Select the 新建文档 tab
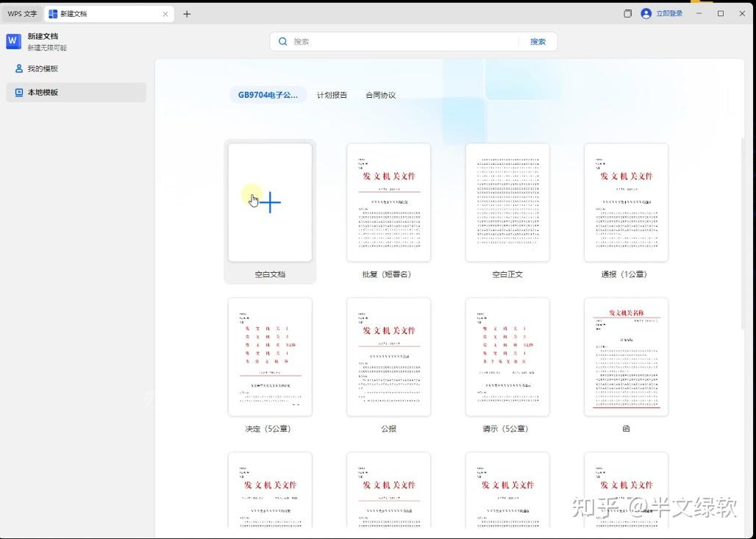Image resolution: width=756 pixels, height=539 pixels. click(x=109, y=14)
